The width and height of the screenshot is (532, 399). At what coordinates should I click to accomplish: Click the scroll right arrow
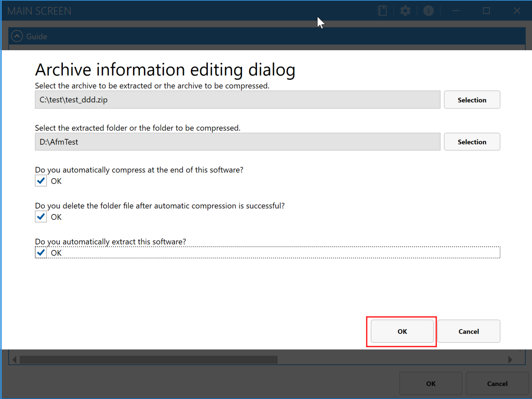[510, 359]
